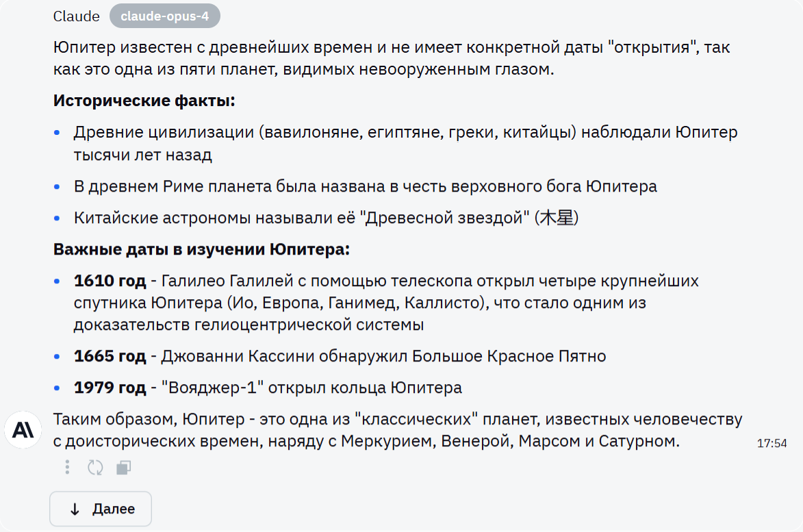Viewport: 803px width, 532px height.
Task: Click the Claude sender name
Action: click(x=76, y=16)
